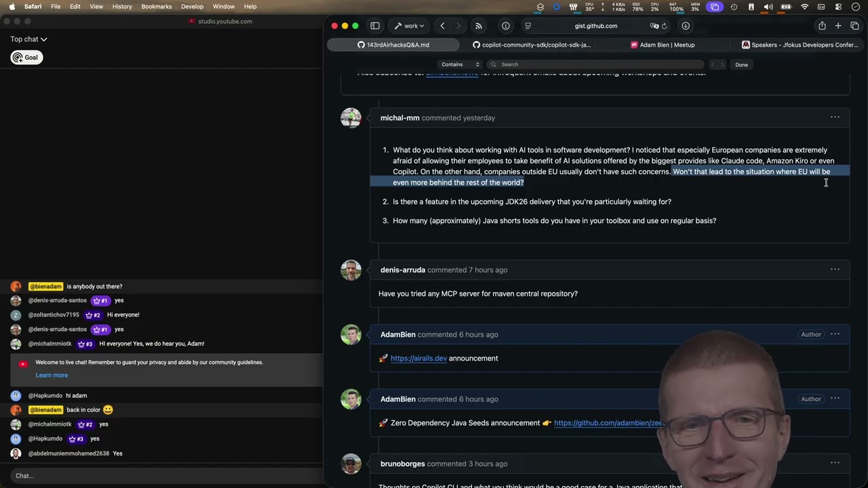868x488 pixels.
Task: Open a new tab with the plus icon
Action: (x=838, y=26)
